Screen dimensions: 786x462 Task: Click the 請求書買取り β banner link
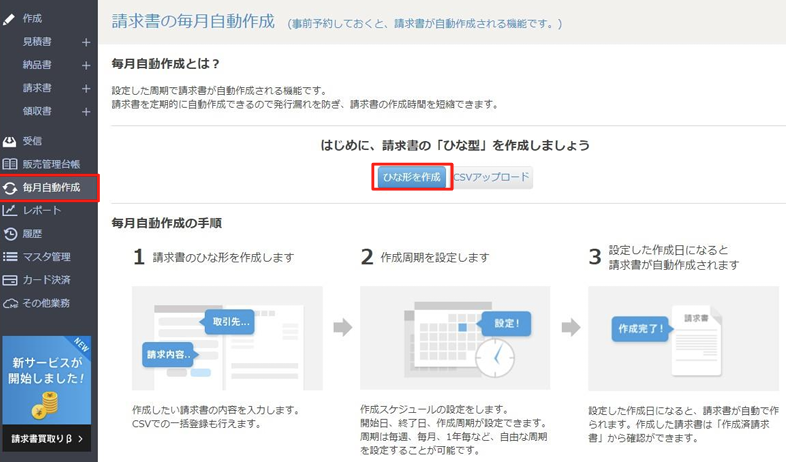click(48, 438)
